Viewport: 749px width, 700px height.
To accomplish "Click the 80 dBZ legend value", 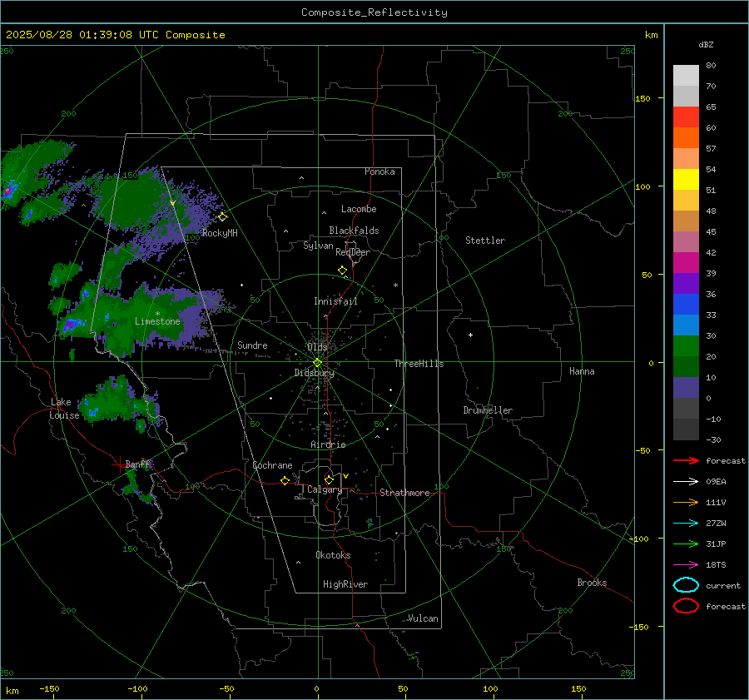I will tap(711, 66).
